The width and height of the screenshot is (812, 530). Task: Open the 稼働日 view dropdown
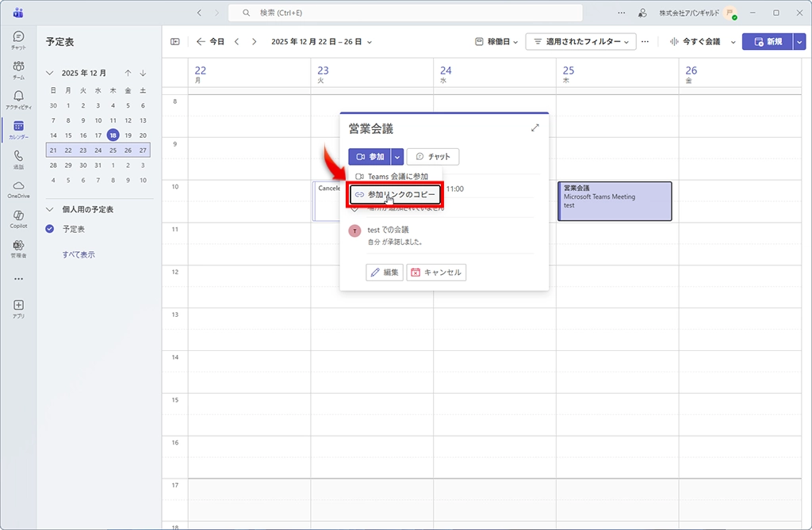coord(497,42)
